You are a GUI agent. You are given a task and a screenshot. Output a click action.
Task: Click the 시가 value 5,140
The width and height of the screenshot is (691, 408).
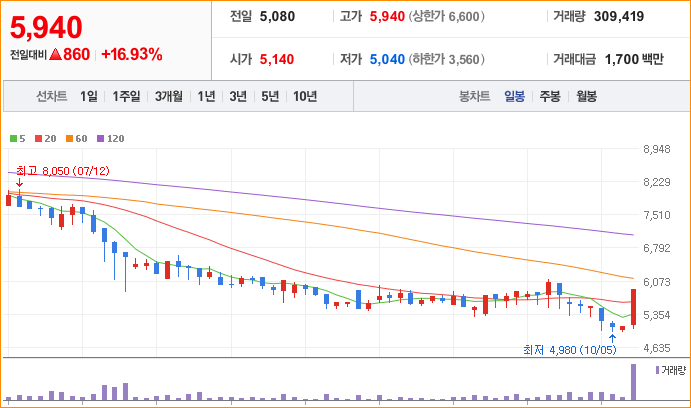tap(277, 59)
